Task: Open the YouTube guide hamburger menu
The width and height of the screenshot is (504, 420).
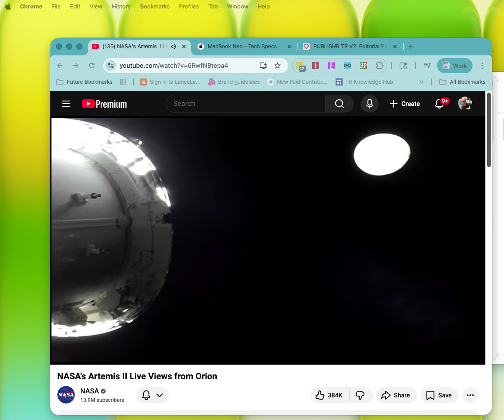Action: pyautogui.click(x=66, y=104)
